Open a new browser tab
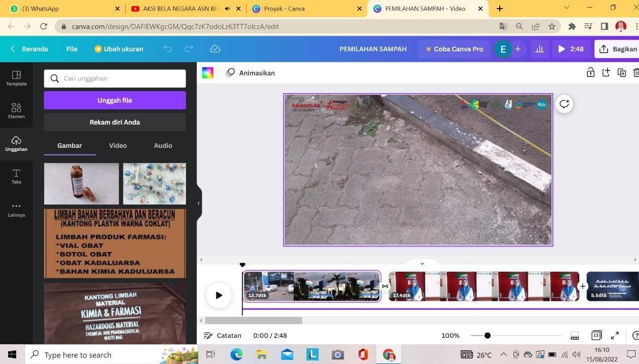639x364 pixels. [x=500, y=9]
